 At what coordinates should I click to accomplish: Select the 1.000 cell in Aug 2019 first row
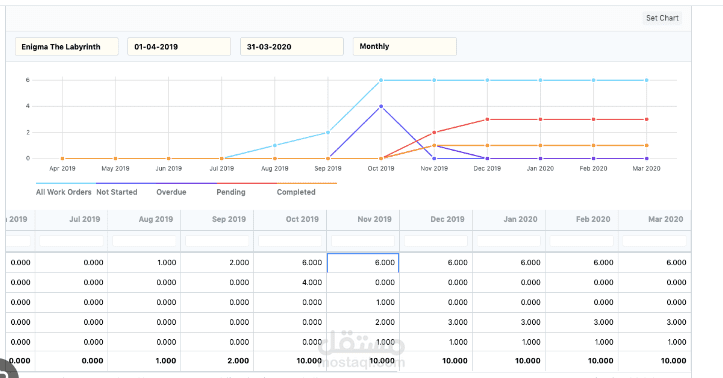[144, 262]
